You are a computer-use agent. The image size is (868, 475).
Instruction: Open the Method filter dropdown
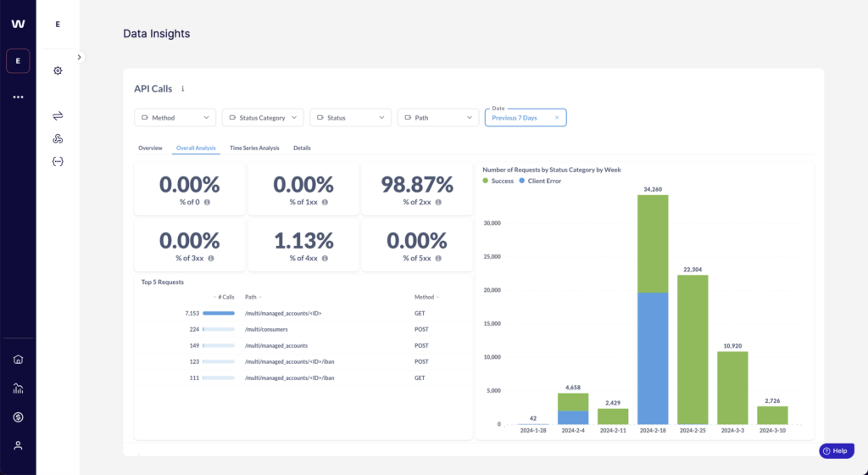click(x=175, y=118)
